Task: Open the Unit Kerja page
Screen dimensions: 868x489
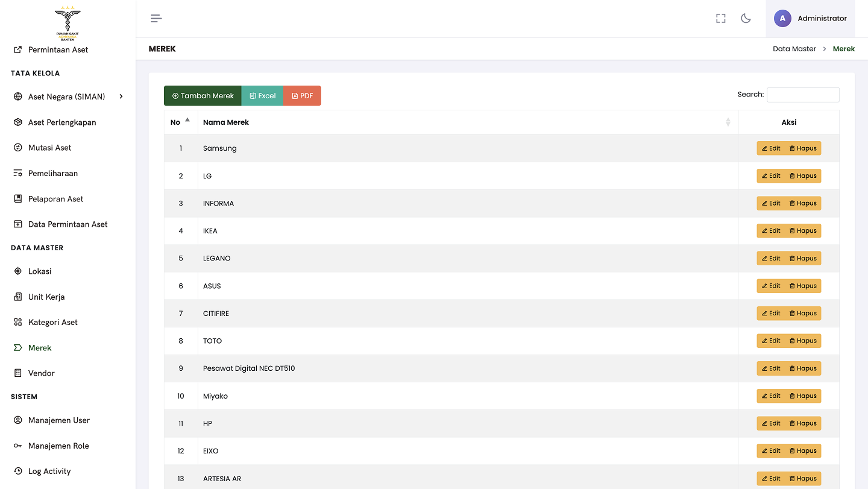Action: [46, 297]
